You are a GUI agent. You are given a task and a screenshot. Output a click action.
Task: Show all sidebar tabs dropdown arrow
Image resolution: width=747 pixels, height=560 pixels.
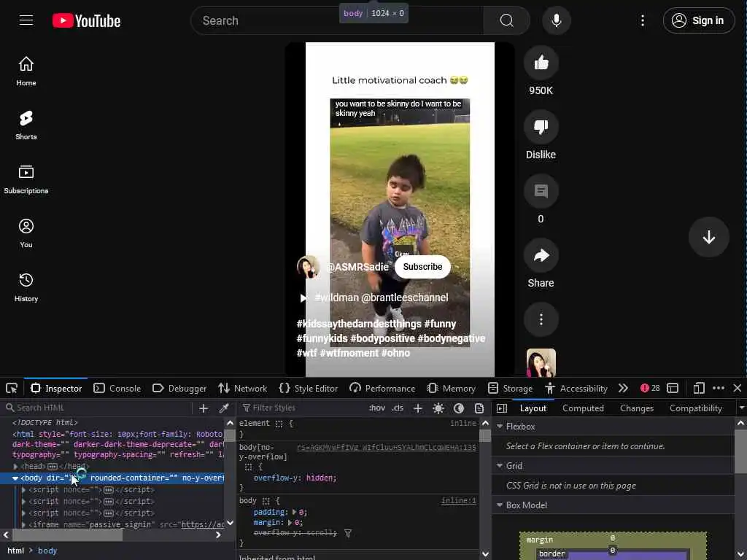pyautogui.click(x=741, y=408)
